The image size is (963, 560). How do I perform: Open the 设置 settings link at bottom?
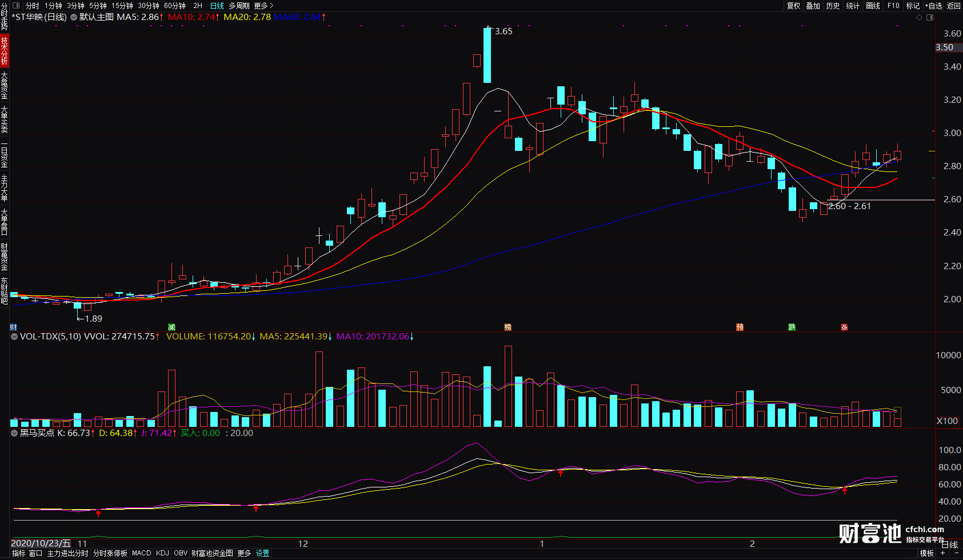(263, 553)
